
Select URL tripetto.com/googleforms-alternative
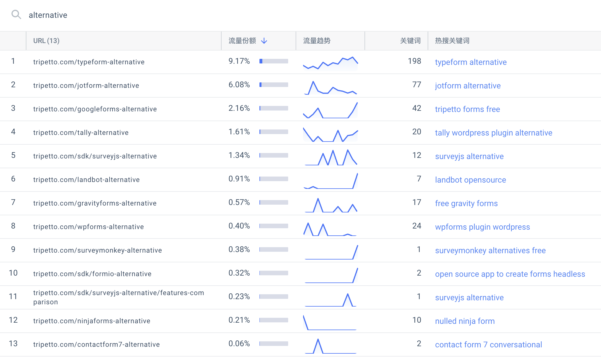tap(95, 109)
